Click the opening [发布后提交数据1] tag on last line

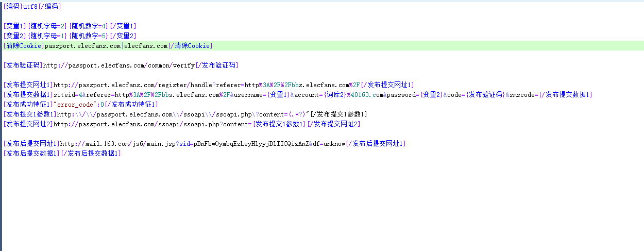click(x=31, y=154)
